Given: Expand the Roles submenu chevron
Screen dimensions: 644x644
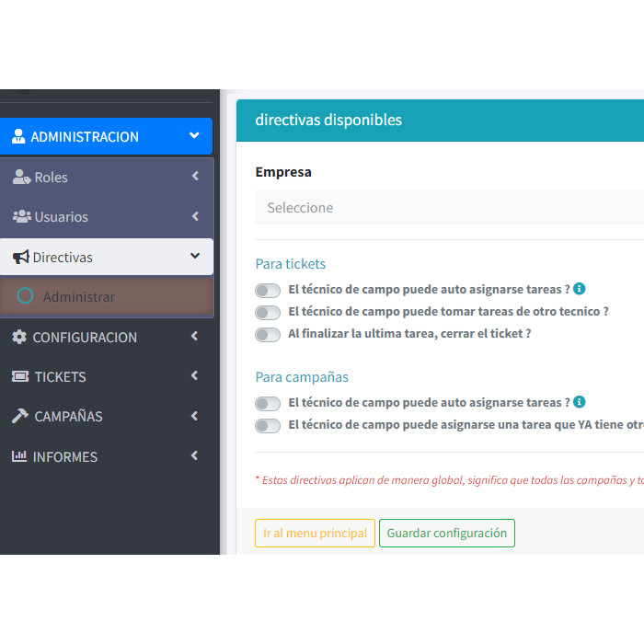Looking at the screenshot, I should click(195, 177).
